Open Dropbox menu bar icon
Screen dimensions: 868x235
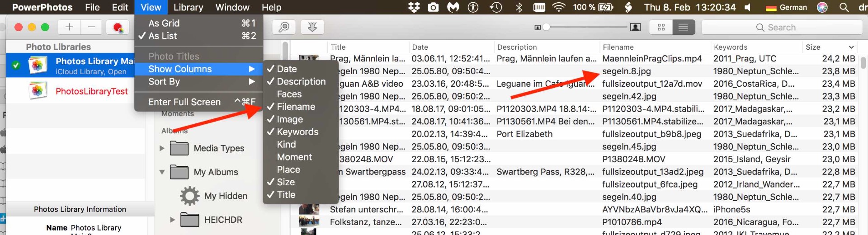(414, 7)
